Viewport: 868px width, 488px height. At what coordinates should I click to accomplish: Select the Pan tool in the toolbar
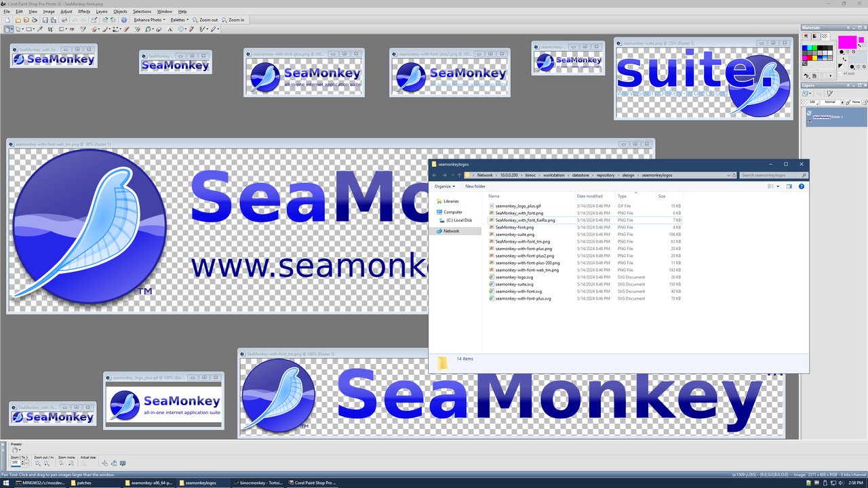(x=7, y=29)
